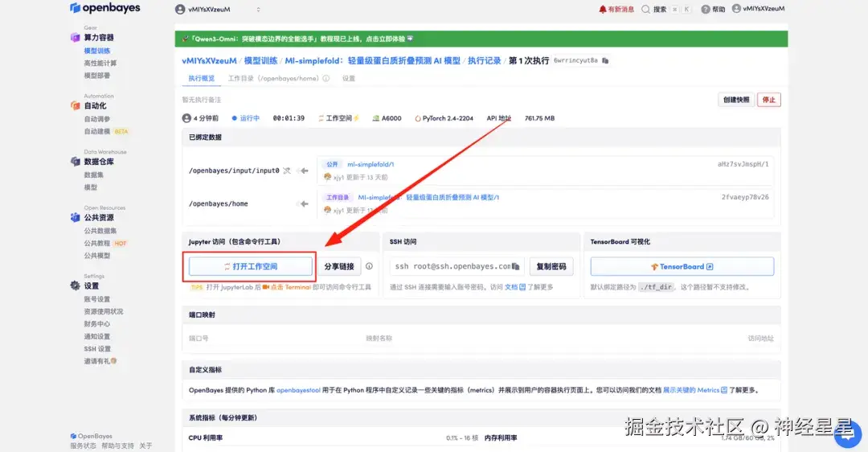This screenshot has width=868, height=452.
Task: Click the 分享链接 button
Action: point(339,266)
